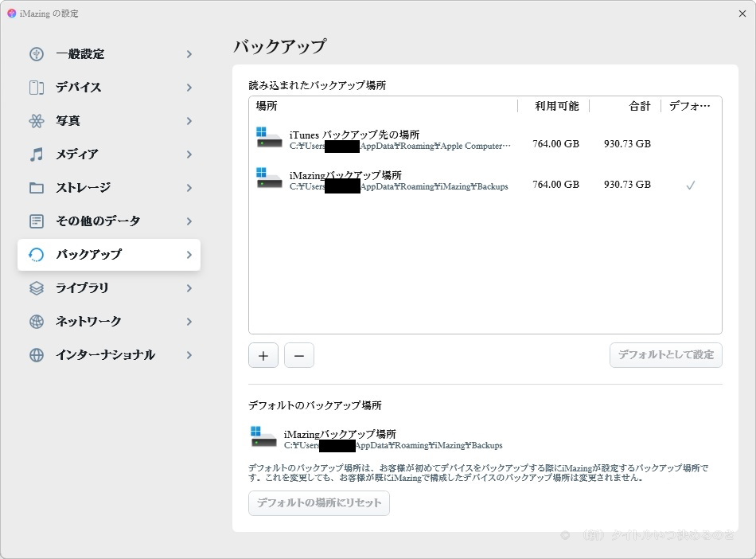Click the iMazing logo in the title bar
Screen dimensions: 756x559
click(12, 14)
